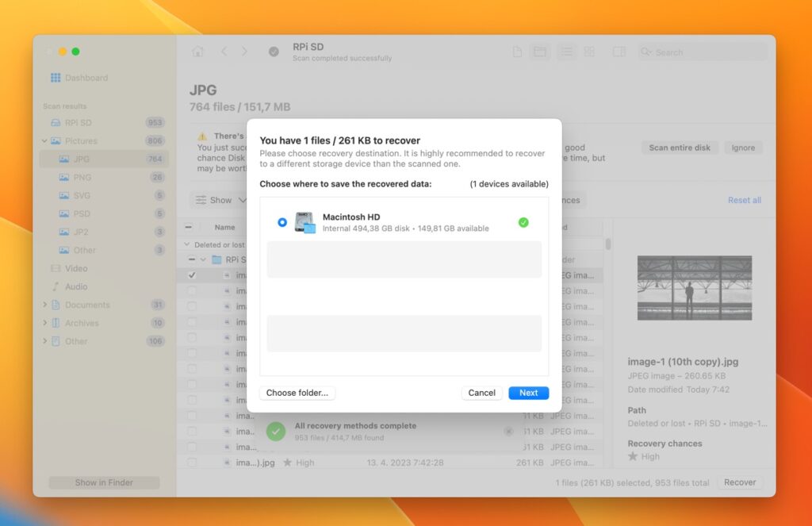Select Video in the scan results sidebar

[x=76, y=268]
